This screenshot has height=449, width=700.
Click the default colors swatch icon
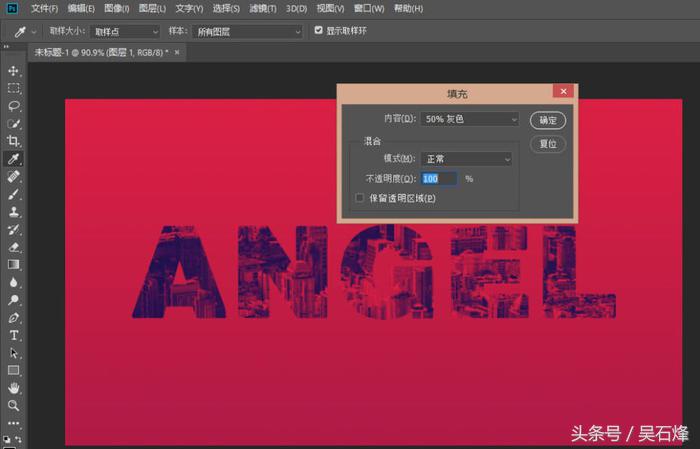[x=7, y=440]
